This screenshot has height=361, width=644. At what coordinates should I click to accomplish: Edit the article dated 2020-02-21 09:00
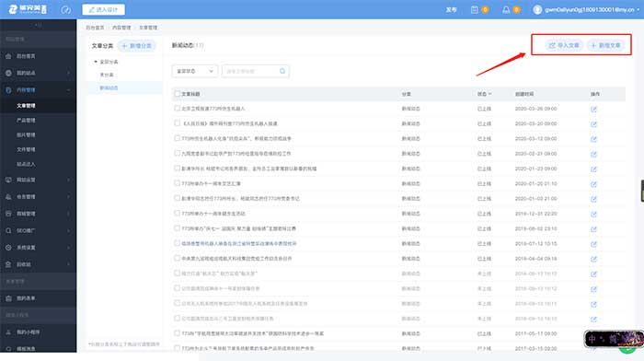pos(593,154)
